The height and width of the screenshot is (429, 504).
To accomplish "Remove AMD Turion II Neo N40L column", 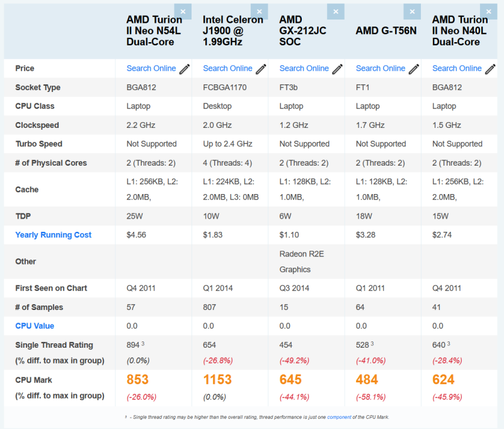I will click(489, 11).
